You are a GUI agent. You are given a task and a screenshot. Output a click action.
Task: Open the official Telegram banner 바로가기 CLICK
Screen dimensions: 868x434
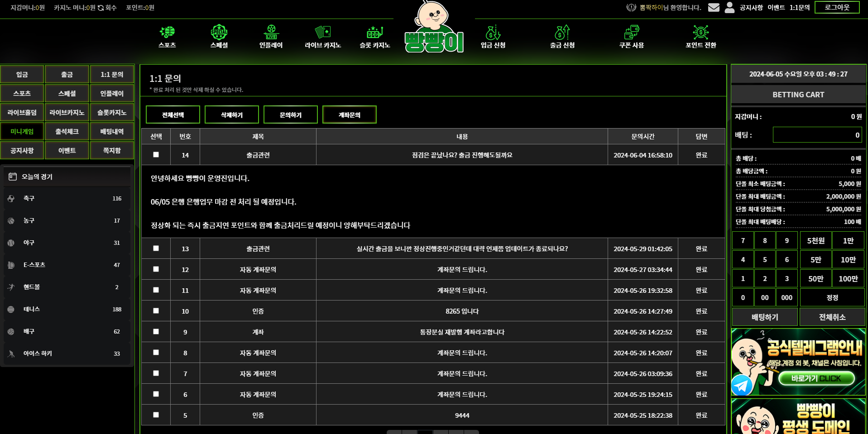pos(816,378)
